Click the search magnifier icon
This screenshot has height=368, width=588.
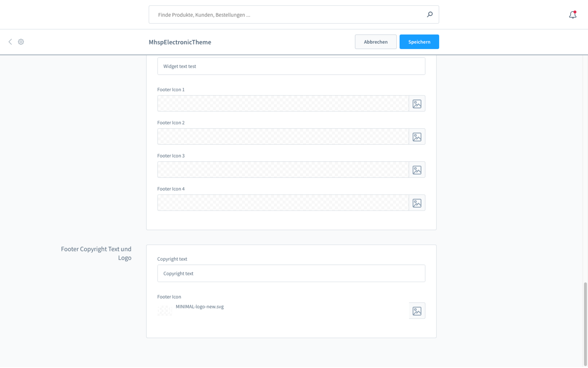[x=430, y=14]
